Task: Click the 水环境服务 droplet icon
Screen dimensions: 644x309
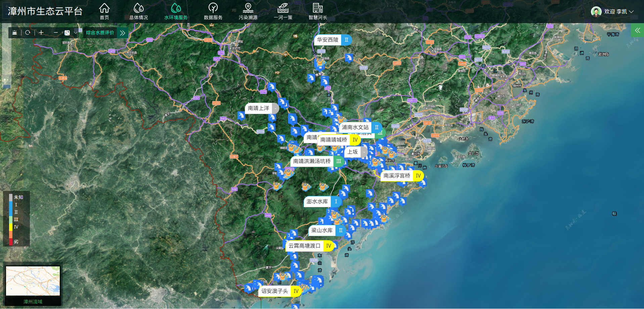Action: coord(176,8)
